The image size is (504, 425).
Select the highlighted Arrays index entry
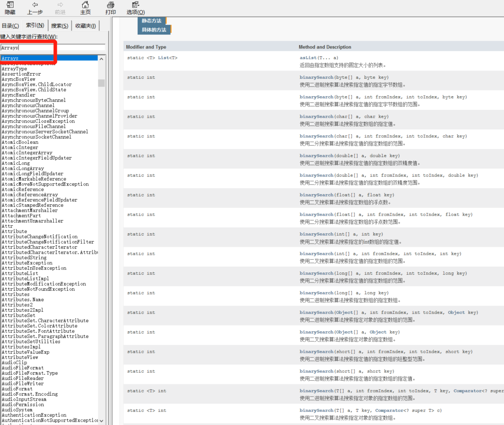[x=49, y=58]
